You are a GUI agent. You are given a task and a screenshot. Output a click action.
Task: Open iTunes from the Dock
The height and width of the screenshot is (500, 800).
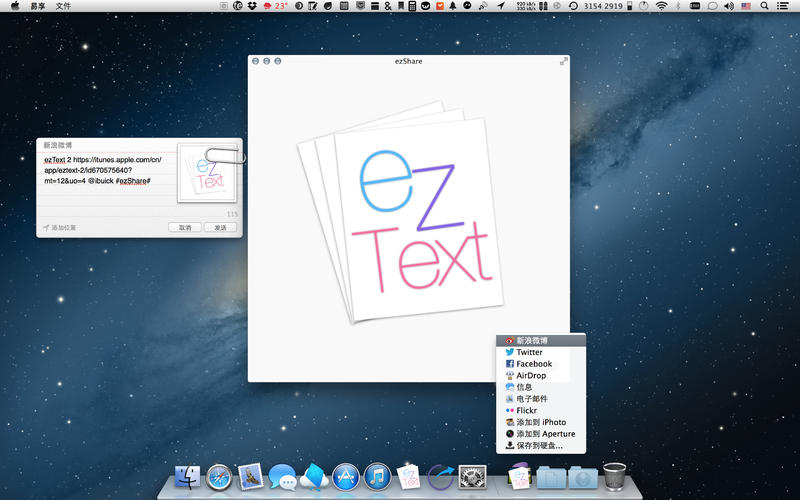pos(377,477)
